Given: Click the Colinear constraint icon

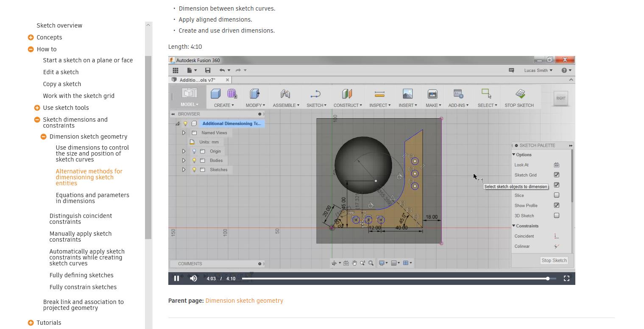Looking at the screenshot, I should 556,246.
